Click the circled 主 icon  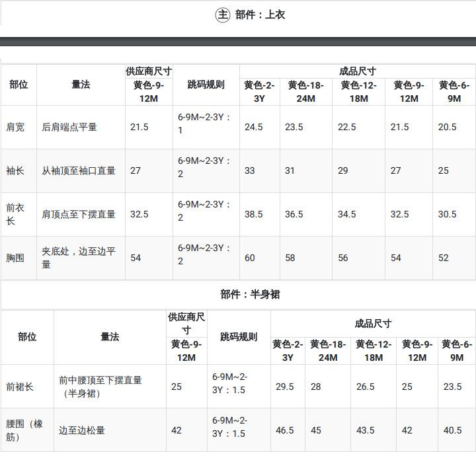(x=223, y=15)
